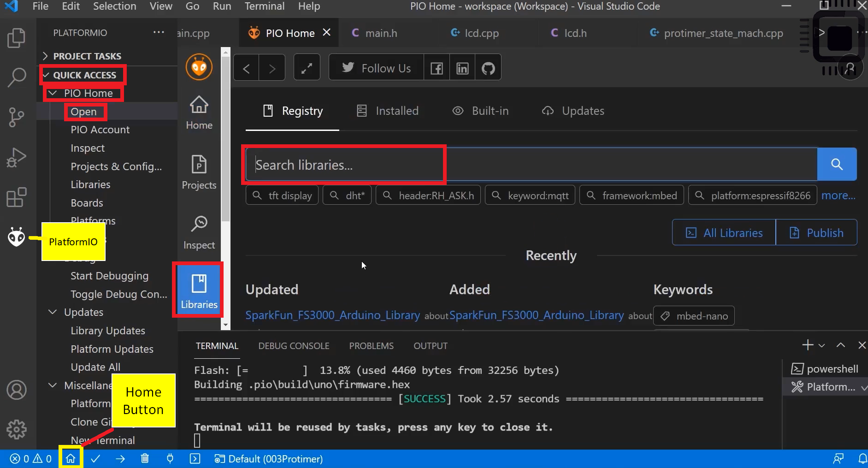Close the PIO Home editor tab
Viewport: 868px width, 468px height.
pos(327,32)
